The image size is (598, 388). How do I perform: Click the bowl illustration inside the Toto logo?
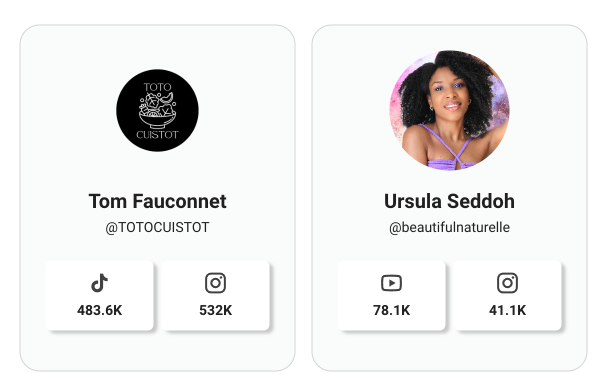(157, 111)
